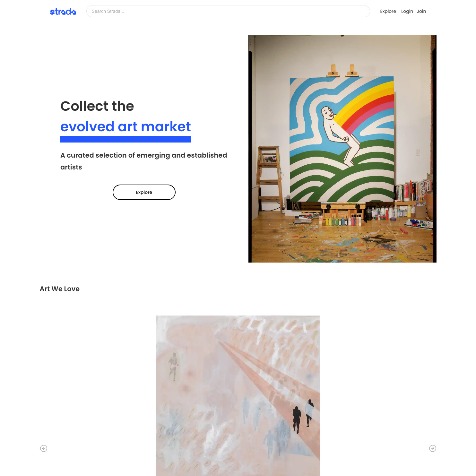Image resolution: width=476 pixels, height=476 pixels.
Task: View the rainbow painting studio photo
Action: [342, 149]
